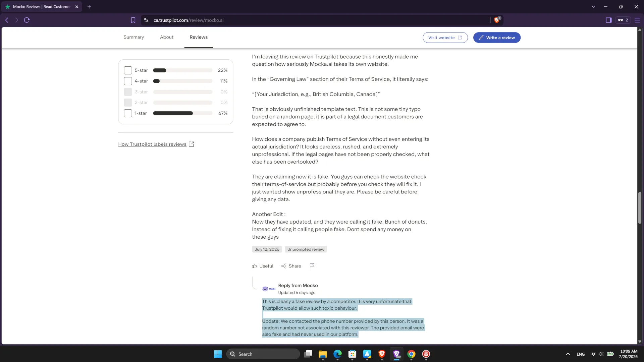644x362 pixels.
Task: Open Brave browser from the taskbar
Action: tap(382, 354)
